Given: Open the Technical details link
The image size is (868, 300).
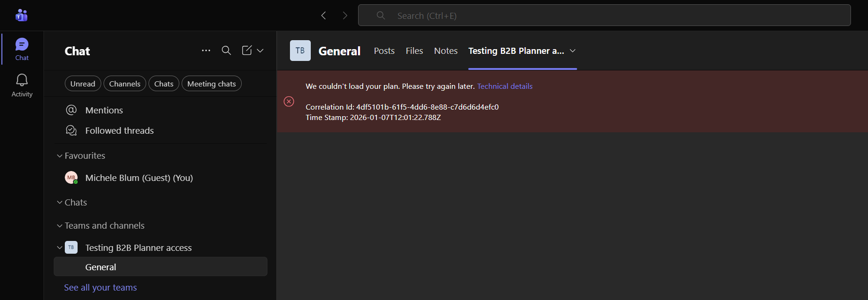Looking at the screenshot, I should tap(505, 86).
